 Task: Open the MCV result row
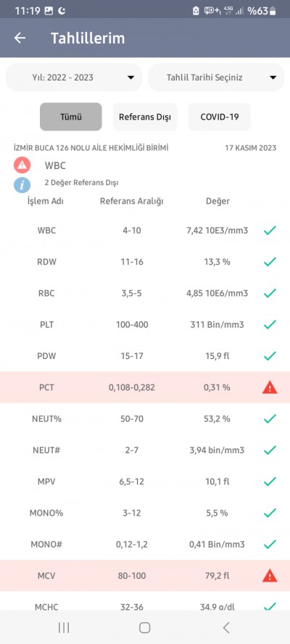click(145, 576)
